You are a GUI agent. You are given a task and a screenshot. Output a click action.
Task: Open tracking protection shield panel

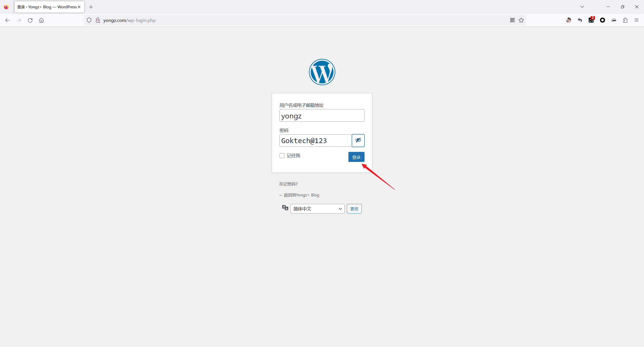pos(89,20)
